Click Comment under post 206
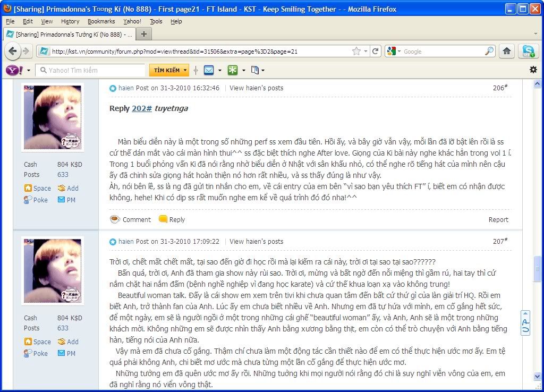Screen dimensions: 544x392 (137, 219)
